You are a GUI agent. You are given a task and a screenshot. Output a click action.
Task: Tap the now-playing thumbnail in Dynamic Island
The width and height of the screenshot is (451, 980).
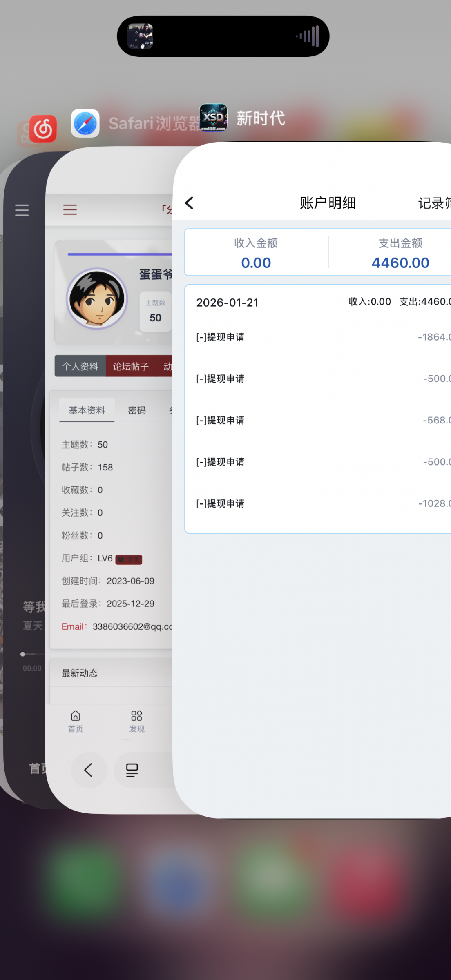[x=140, y=36]
